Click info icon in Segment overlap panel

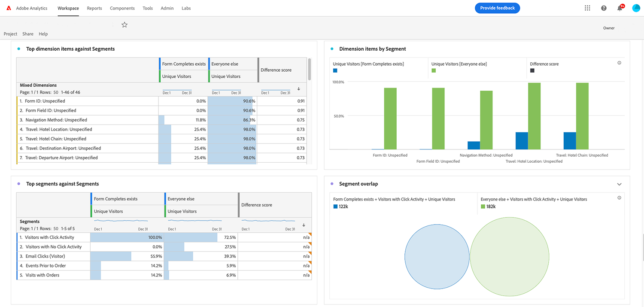pyautogui.click(x=619, y=198)
